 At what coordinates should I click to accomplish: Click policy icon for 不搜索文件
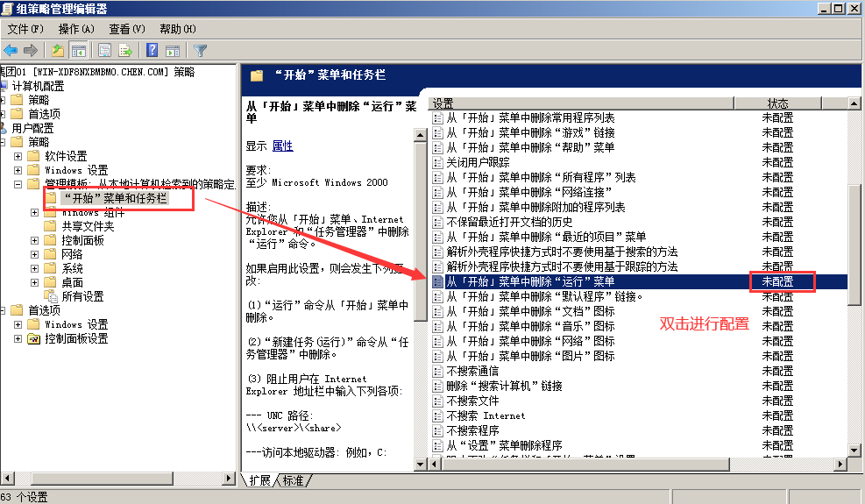tap(438, 401)
